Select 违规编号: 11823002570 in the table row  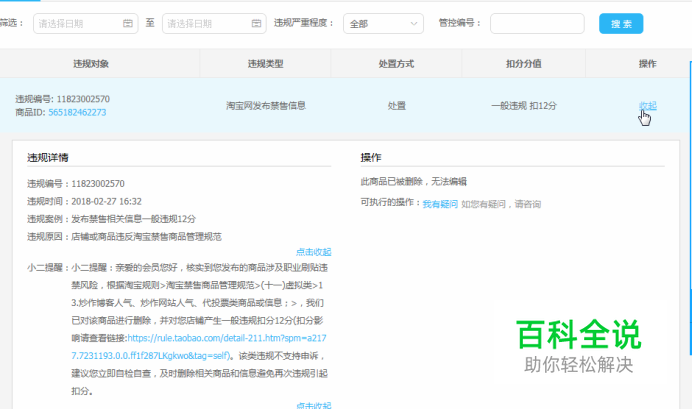tap(63, 99)
